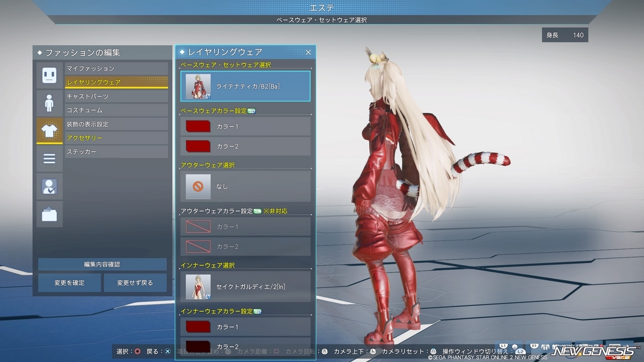Screen dimensions: 644x362
Task: Click the ファッションの編集 panel title
Action: tap(82, 53)
